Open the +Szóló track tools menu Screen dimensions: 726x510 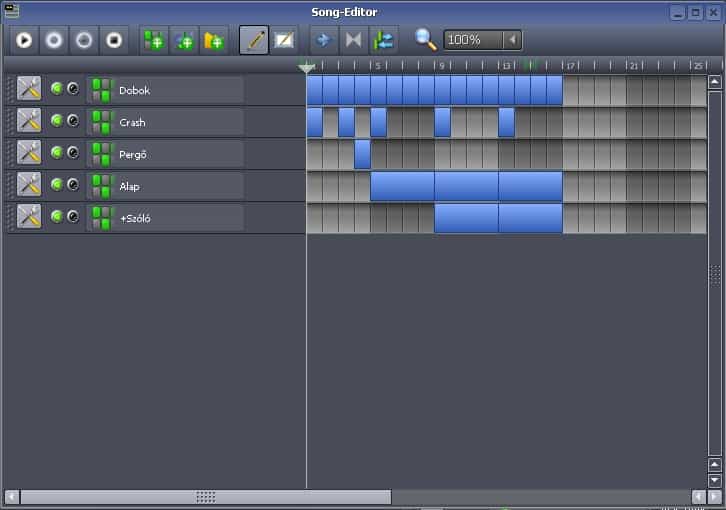[x=29, y=217]
